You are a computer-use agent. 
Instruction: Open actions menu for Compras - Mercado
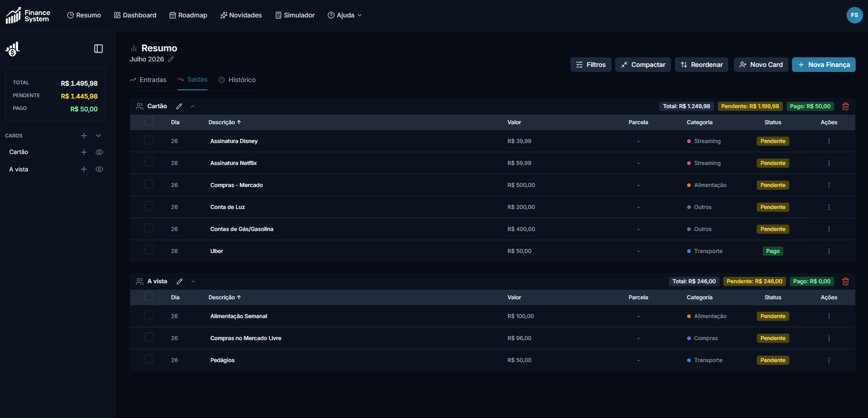coord(829,185)
